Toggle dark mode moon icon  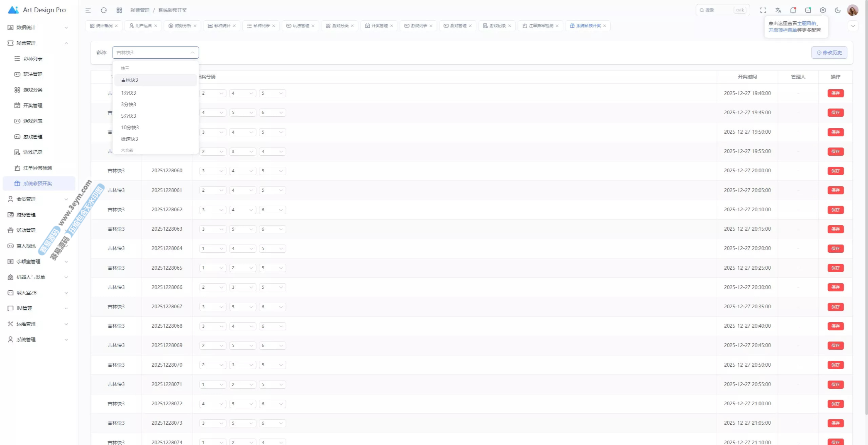[x=837, y=10]
